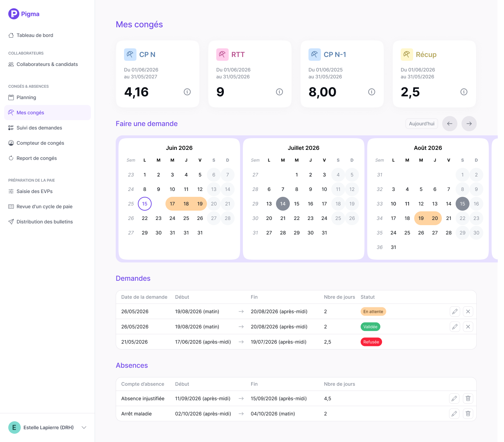504x442 pixels.
Task: Edit the Arrêt maladie entry
Action: coord(454,414)
